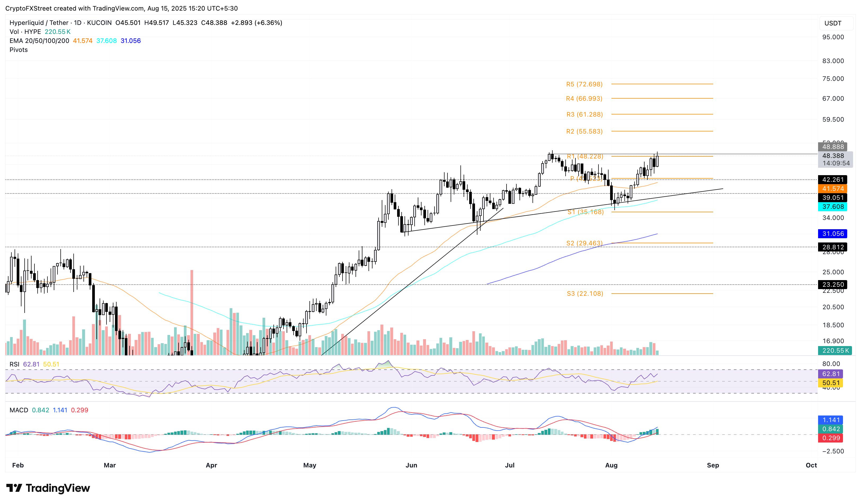Click the MACD indicator label

pyautogui.click(x=19, y=410)
